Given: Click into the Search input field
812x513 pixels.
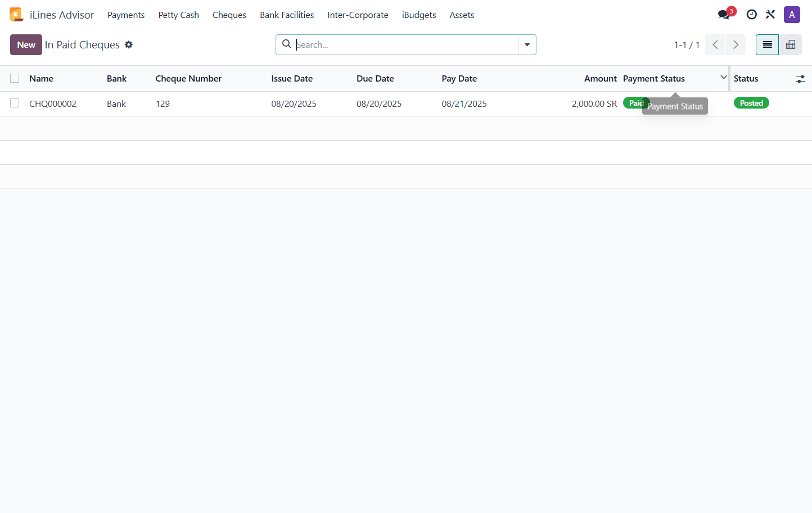Looking at the screenshot, I should pyautogui.click(x=406, y=44).
